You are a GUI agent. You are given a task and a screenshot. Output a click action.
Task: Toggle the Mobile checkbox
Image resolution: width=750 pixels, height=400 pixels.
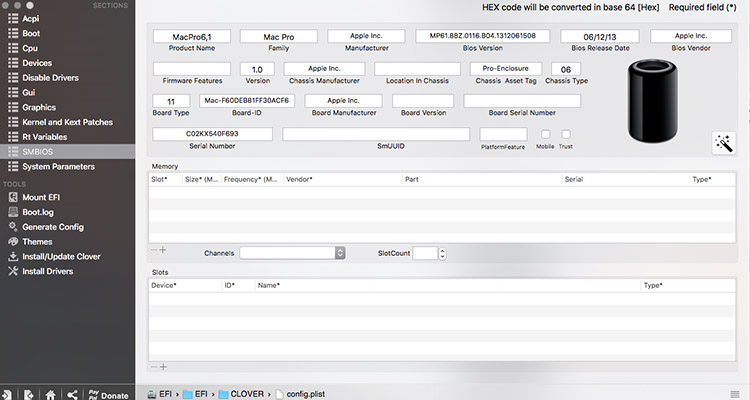tap(545, 134)
